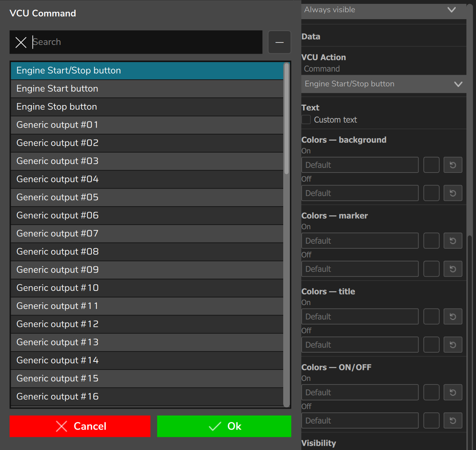Viewport: 476px width, 450px height.
Task: Select Generic output #16 row
Action: [147, 396]
